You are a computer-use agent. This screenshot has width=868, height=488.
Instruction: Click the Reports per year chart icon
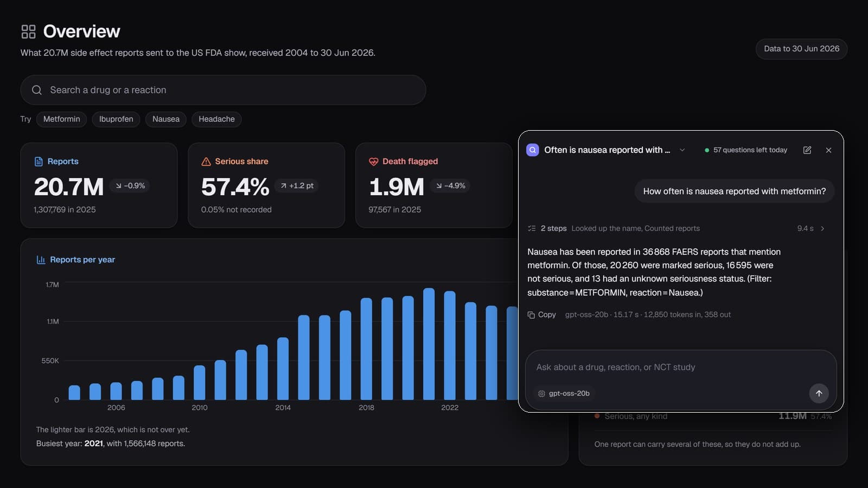41,260
